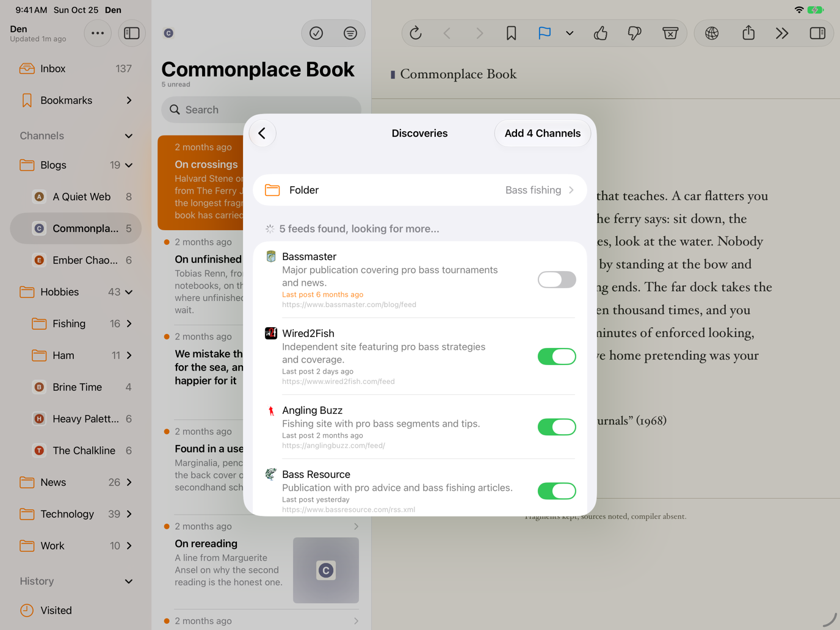Open the Inbox
840x630 pixels.
(76, 68)
